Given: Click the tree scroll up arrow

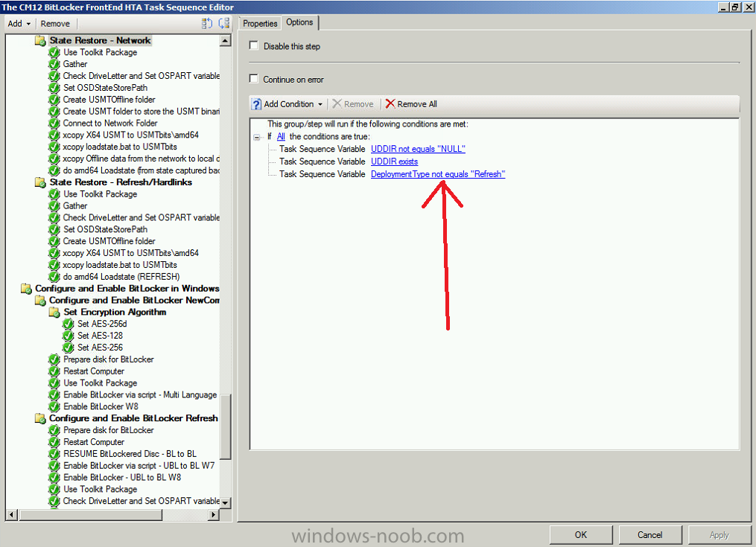Looking at the screenshot, I should click(x=225, y=41).
